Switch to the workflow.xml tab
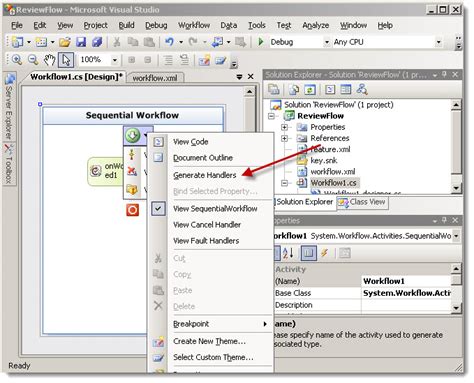The width and height of the screenshot is (474, 383). point(155,78)
